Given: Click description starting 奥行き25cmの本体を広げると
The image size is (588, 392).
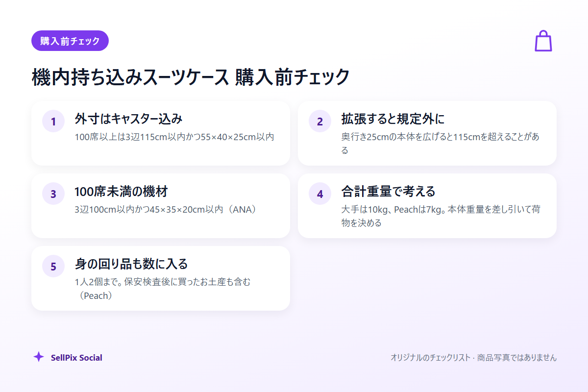Looking at the screenshot, I should 440,144.
